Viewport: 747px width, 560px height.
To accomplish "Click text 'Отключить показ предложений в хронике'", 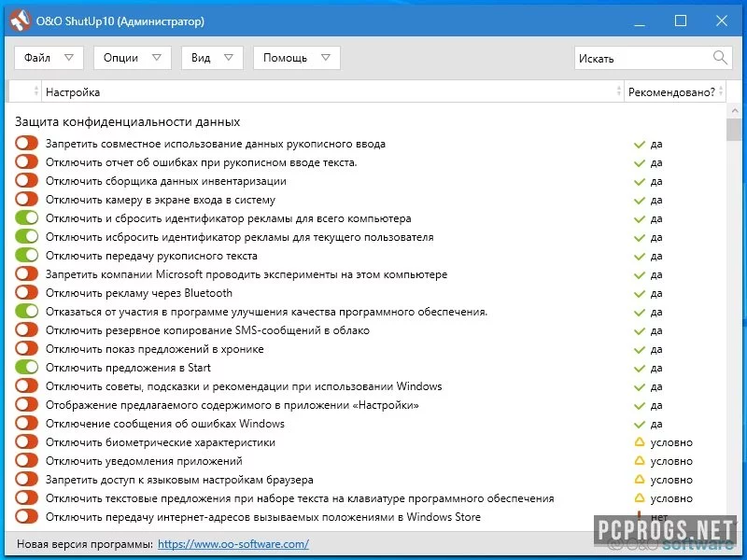I will 154,349.
